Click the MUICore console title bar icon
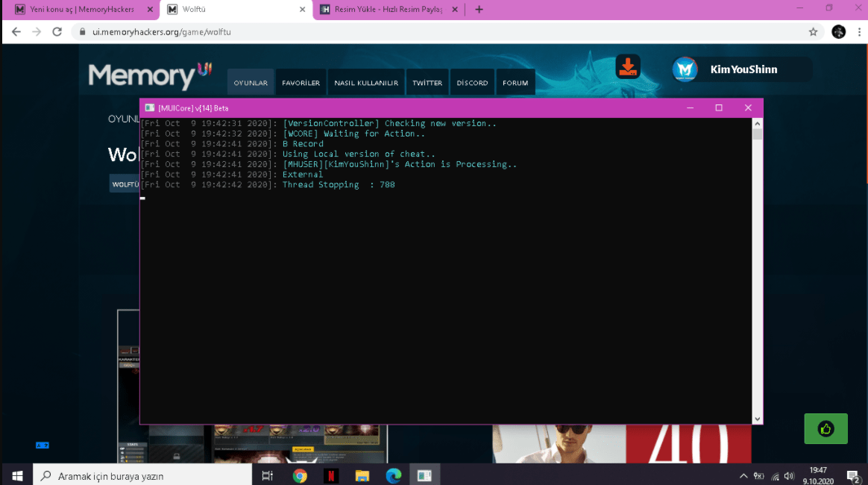The image size is (868, 485). coord(149,108)
